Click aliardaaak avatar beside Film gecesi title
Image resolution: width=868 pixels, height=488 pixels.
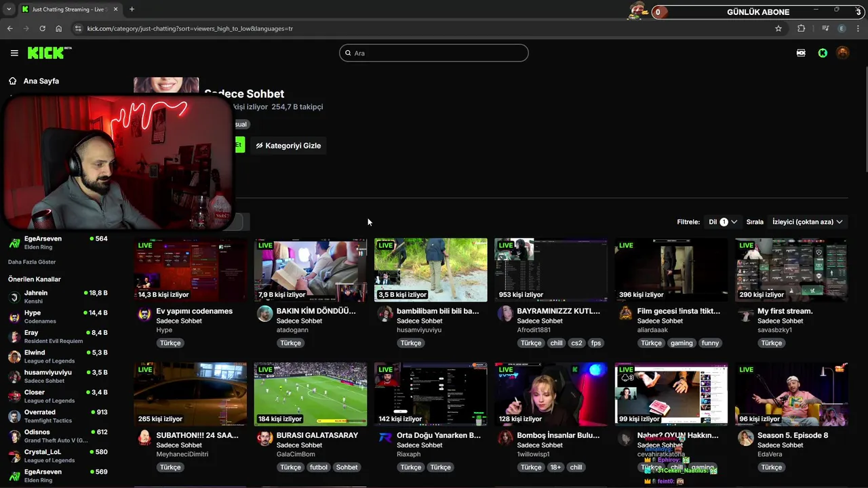pos(625,314)
